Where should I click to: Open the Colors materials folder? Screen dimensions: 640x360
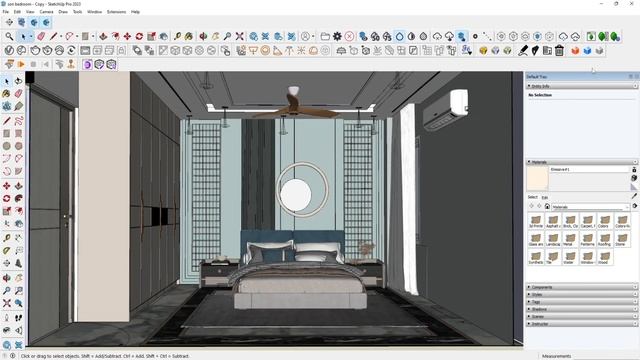604,221
